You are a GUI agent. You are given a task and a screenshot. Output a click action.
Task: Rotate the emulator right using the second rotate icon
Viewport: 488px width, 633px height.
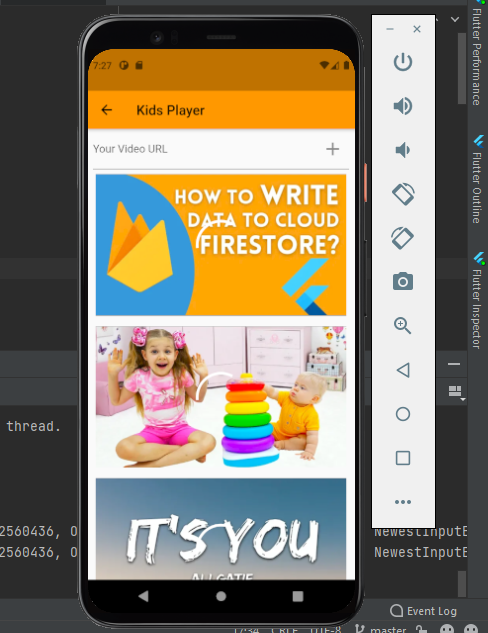[x=402, y=238]
